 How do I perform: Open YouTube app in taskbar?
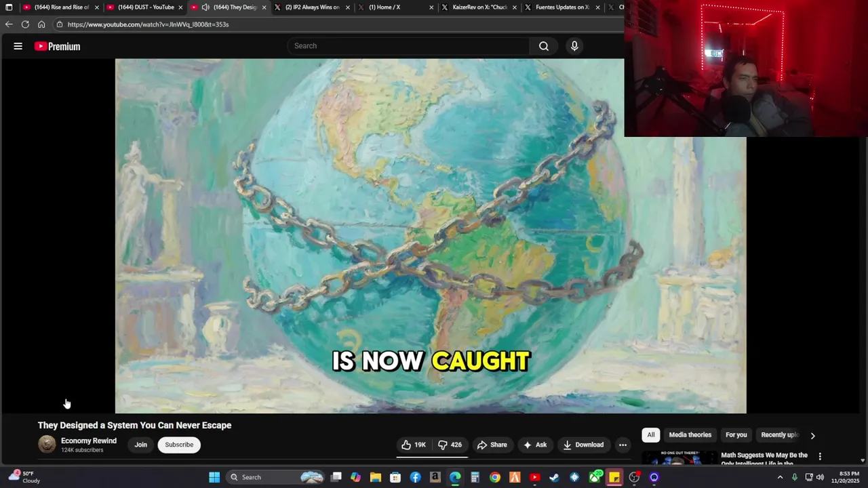(x=535, y=477)
